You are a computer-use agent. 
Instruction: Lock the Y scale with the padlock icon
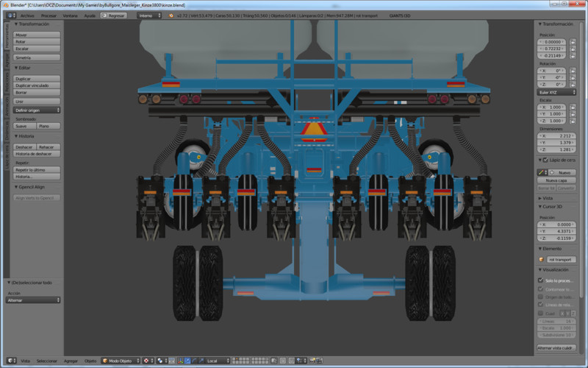(573, 114)
